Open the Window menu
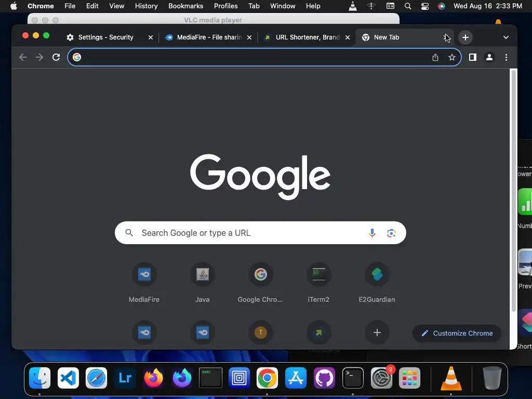Image resolution: width=532 pixels, height=399 pixels. point(283,6)
